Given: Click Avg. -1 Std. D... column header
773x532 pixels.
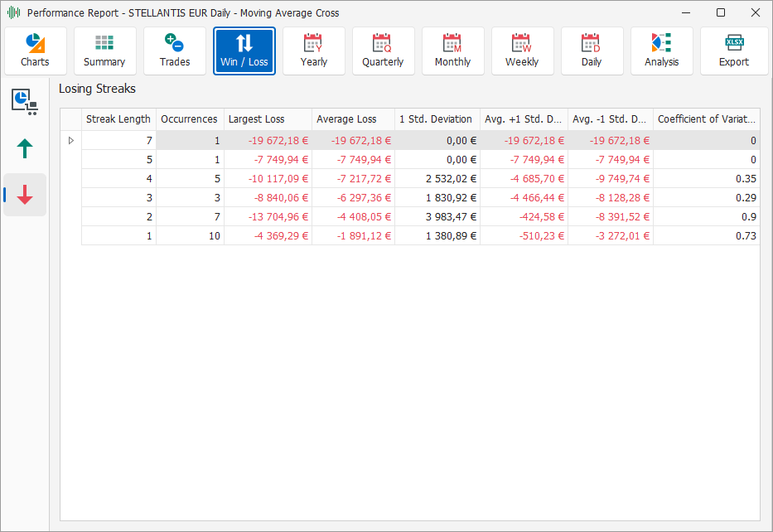Looking at the screenshot, I should click(x=611, y=119).
